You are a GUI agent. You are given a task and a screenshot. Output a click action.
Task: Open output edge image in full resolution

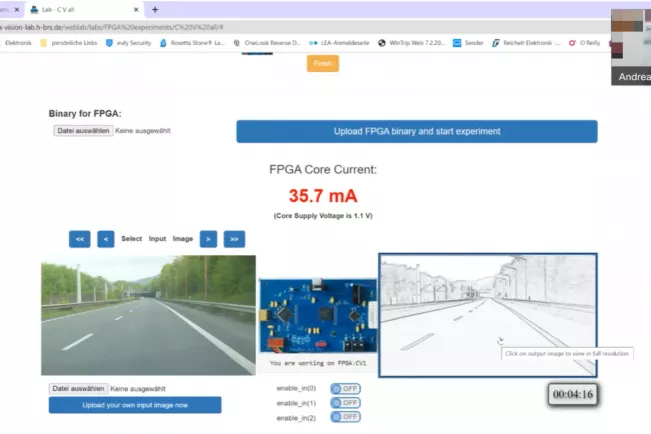click(x=487, y=314)
